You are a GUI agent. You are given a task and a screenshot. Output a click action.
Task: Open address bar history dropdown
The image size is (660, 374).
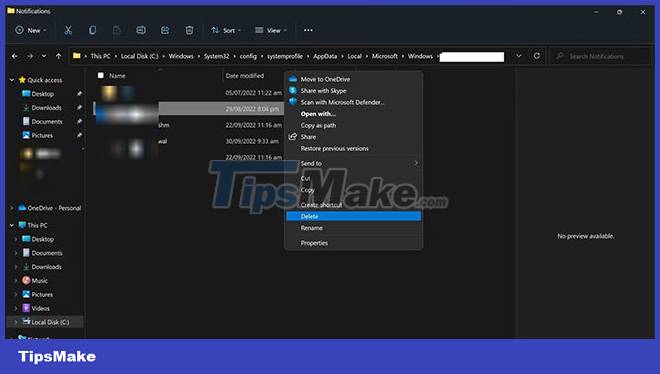(x=519, y=56)
